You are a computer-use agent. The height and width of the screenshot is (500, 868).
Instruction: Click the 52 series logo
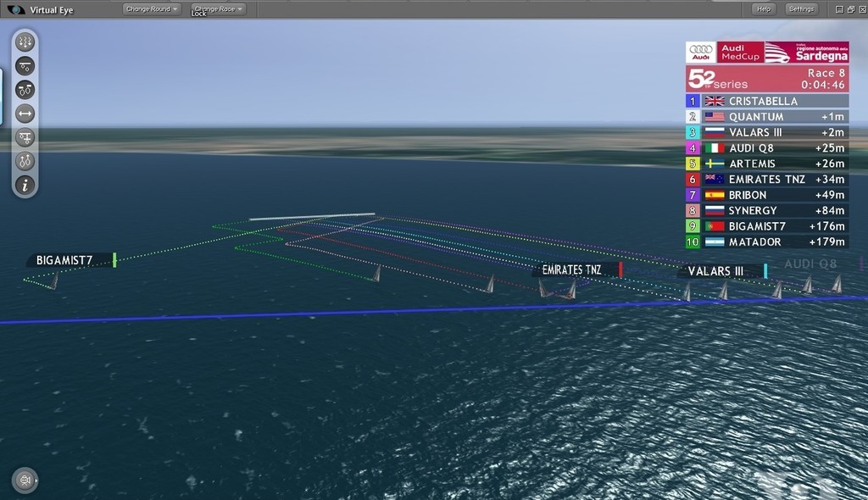[x=717, y=79]
